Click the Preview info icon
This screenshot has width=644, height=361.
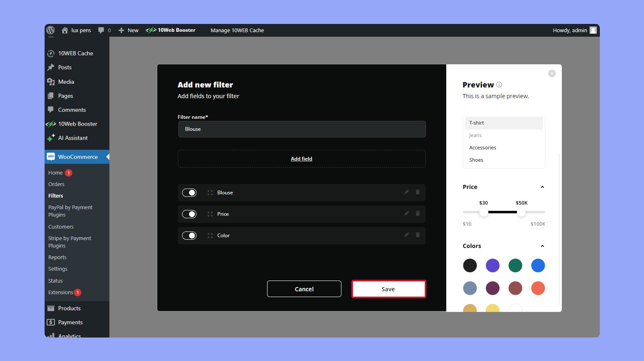pos(499,85)
